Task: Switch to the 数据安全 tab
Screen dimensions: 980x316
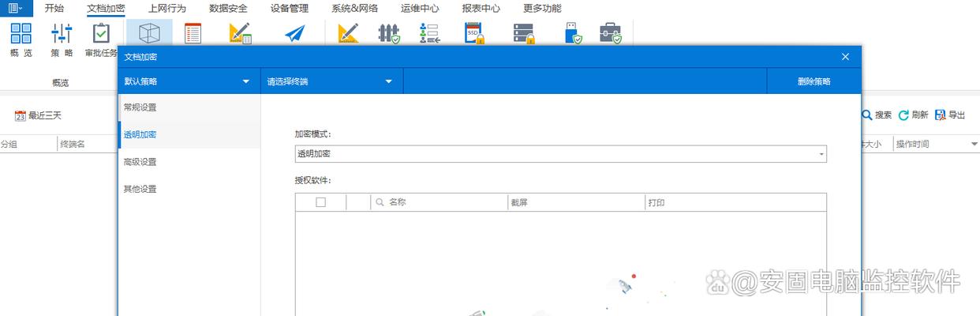Action: click(229, 8)
